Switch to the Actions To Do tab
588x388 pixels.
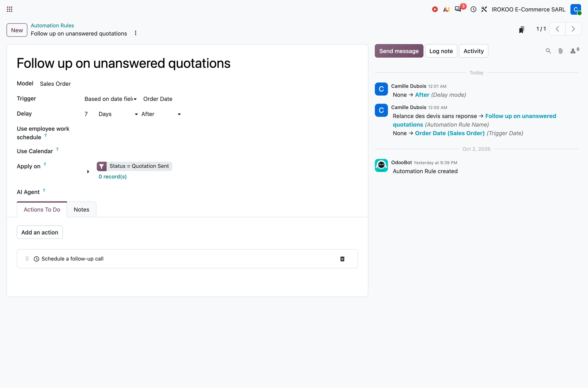point(42,210)
